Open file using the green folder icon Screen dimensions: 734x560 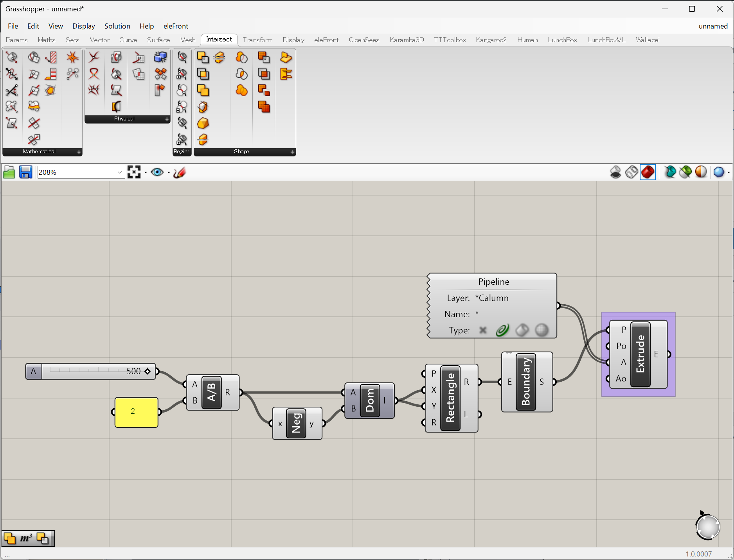9,172
